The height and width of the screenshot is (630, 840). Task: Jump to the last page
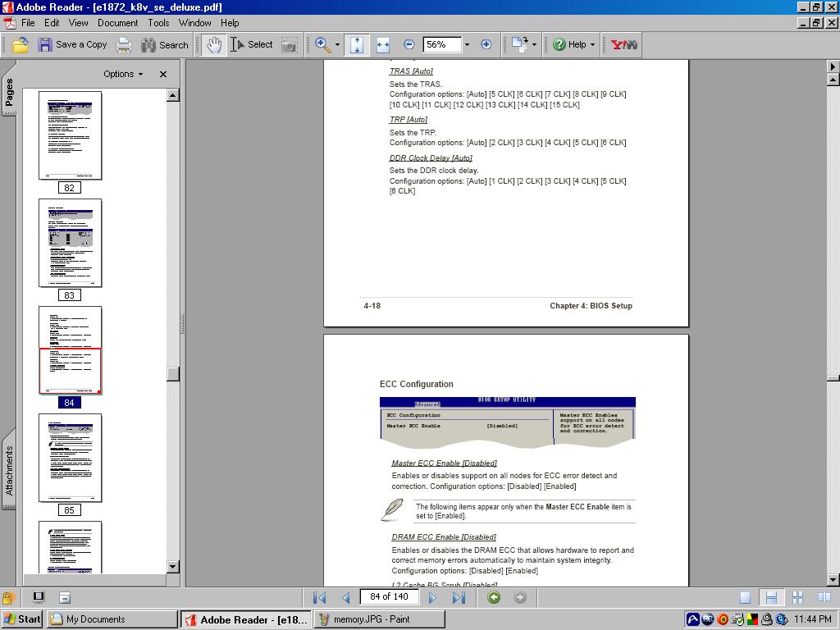click(459, 597)
